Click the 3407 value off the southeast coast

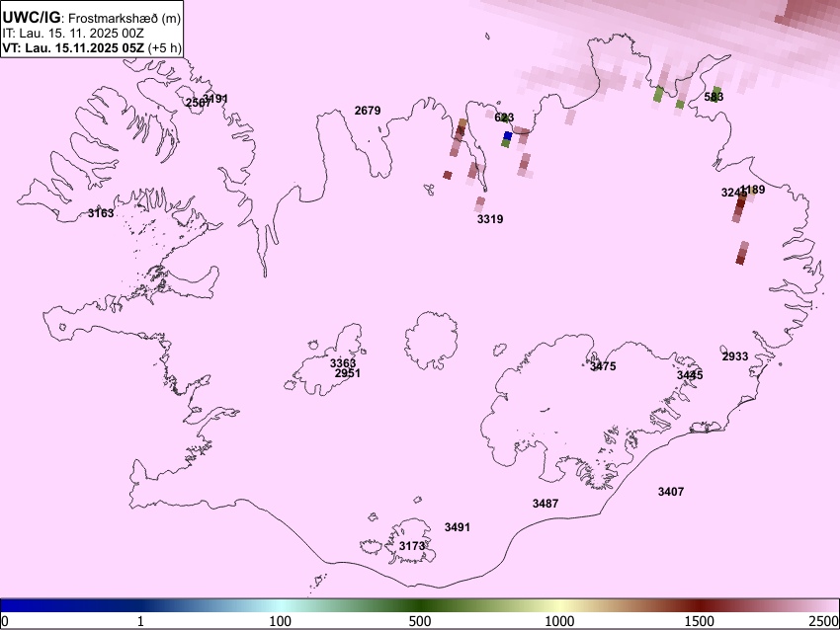pos(671,492)
